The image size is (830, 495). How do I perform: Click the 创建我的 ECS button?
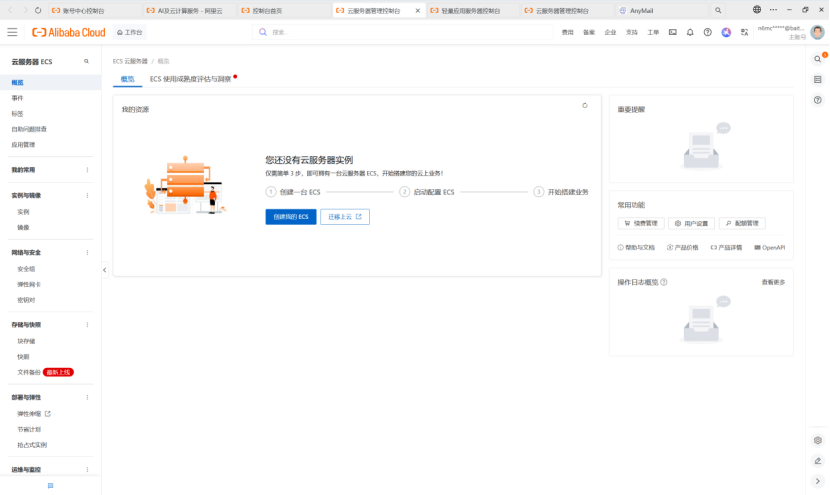point(290,217)
